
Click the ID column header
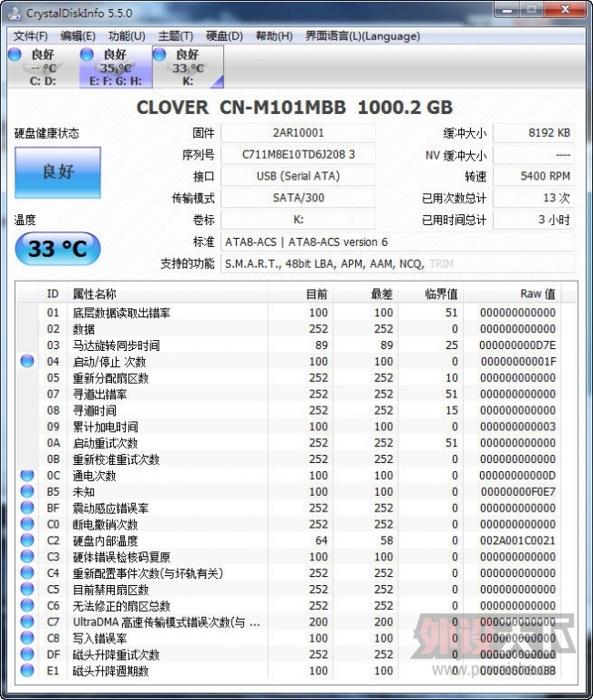click(x=53, y=293)
